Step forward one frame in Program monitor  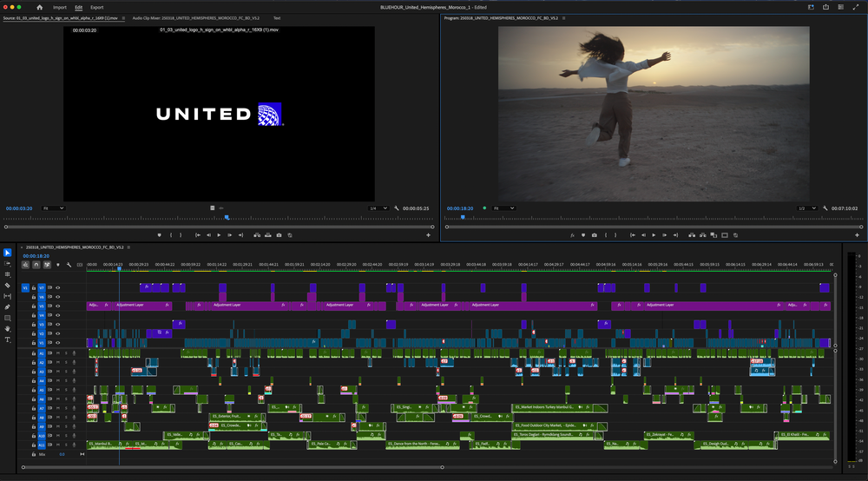665,235
